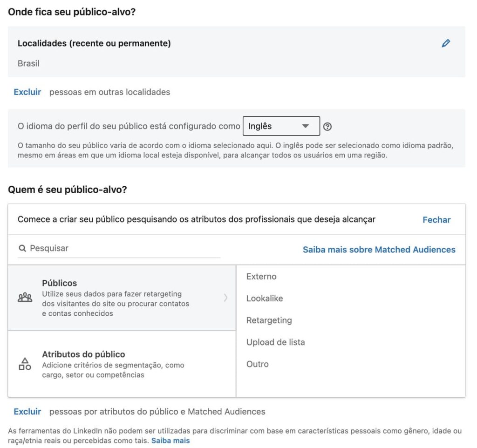Click the Pesquisar search field

pyautogui.click(x=119, y=249)
